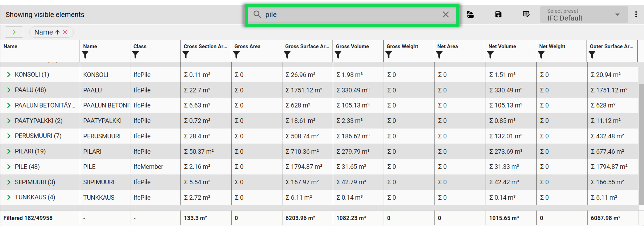Expand the PILARI (19) group
Screen dimensions: 644x226
[x=9, y=151]
